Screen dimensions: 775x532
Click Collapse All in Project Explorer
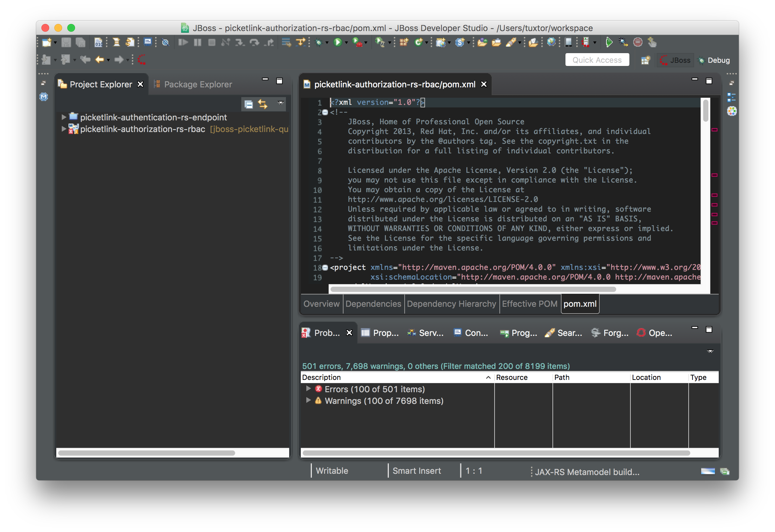point(248,105)
